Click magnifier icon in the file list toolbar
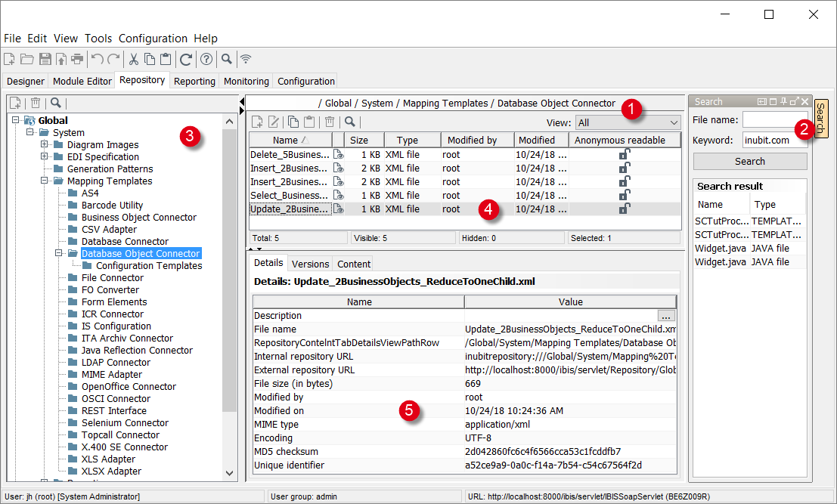Viewport: 837px width, 504px height. [x=349, y=122]
